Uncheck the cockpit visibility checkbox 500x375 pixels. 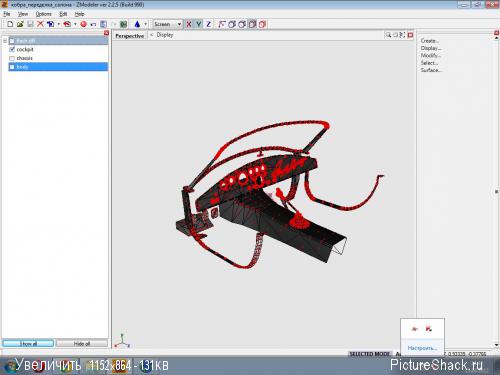coord(12,49)
